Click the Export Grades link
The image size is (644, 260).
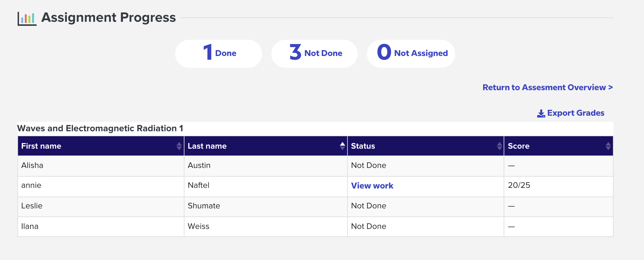coord(571,113)
